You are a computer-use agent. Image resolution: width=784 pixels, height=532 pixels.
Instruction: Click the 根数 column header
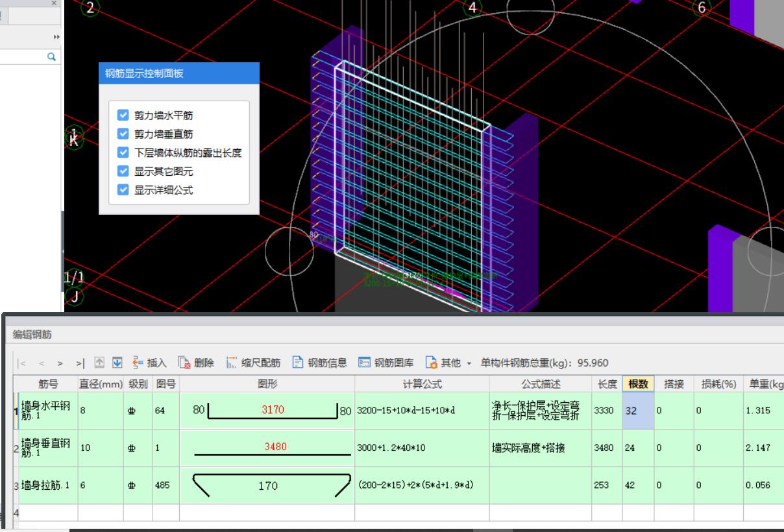639,383
